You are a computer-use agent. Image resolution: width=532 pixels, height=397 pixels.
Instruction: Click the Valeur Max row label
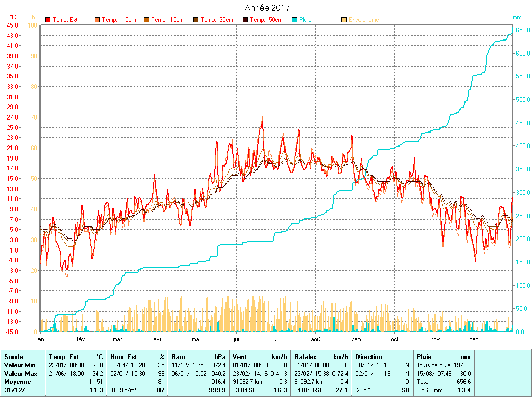pos(20,374)
